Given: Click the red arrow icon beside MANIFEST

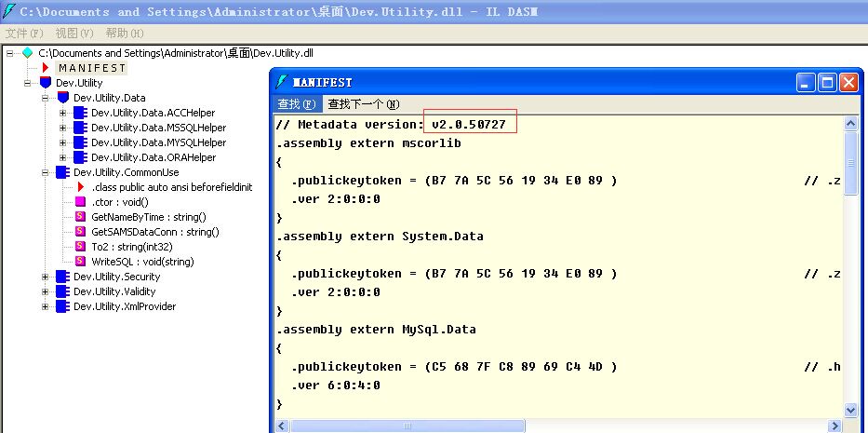Looking at the screenshot, I should click(46, 68).
